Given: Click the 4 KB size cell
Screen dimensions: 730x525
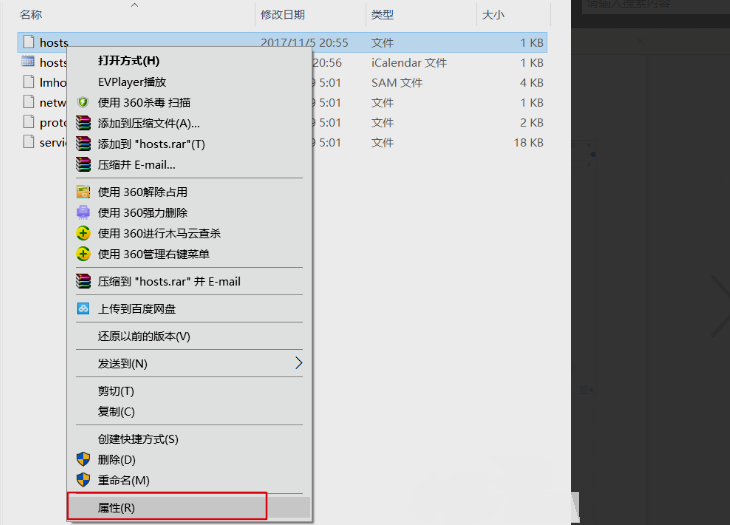Looking at the screenshot, I should pos(532,82).
